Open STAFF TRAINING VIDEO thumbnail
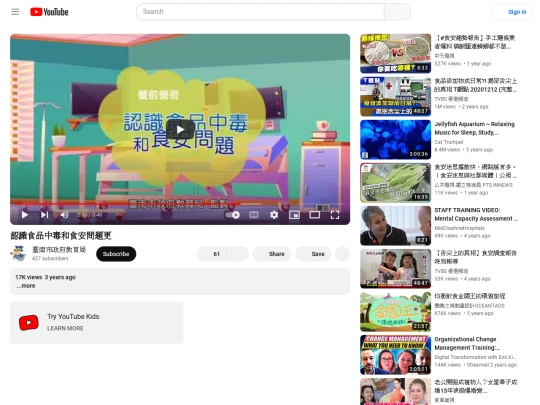 pos(395,226)
